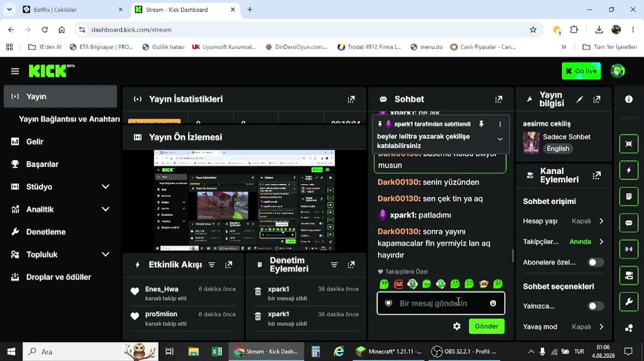The height and width of the screenshot is (361, 644).
Task: Click the Go live button
Action: point(581,71)
